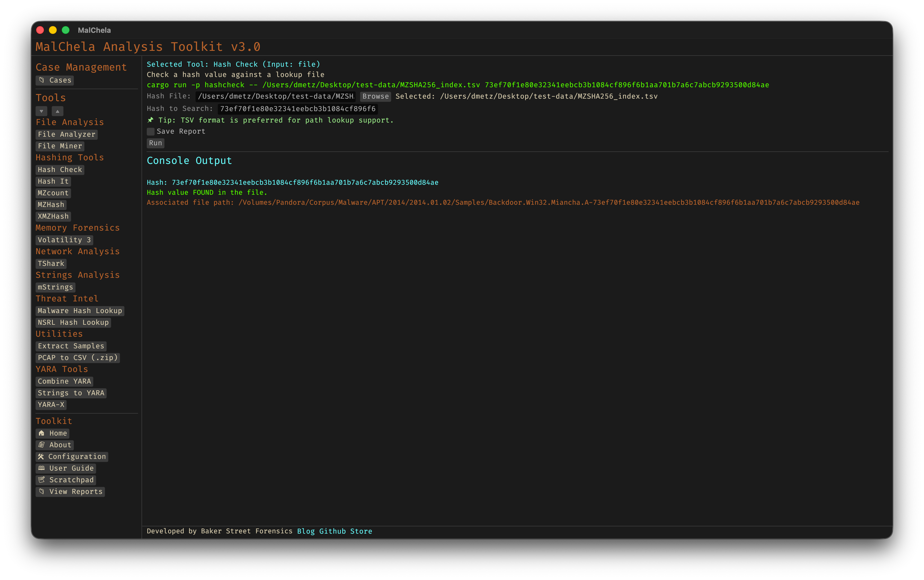This screenshot has width=924, height=580.
Task: Click the About book icon
Action: (41, 445)
